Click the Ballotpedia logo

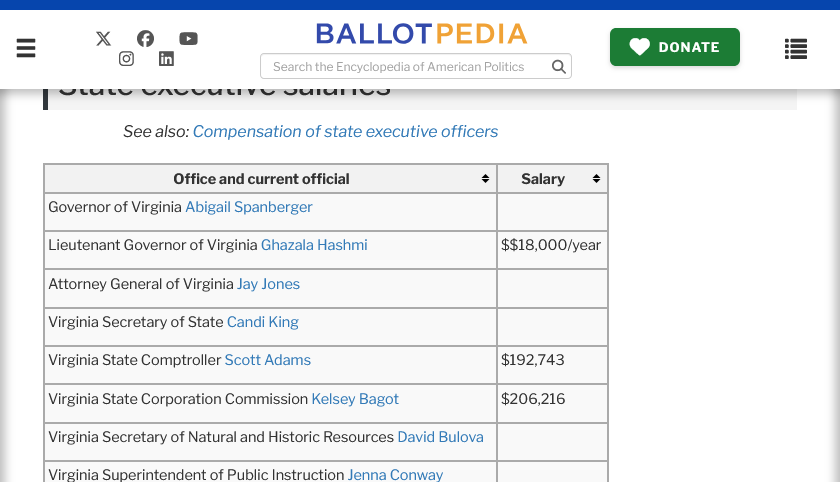(x=421, y=34)
